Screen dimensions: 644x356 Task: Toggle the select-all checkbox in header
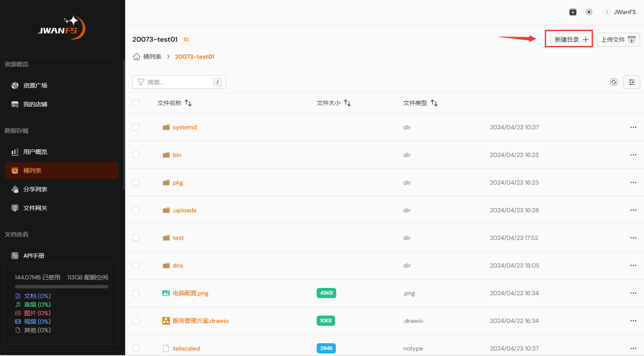(x=136, y=103)
